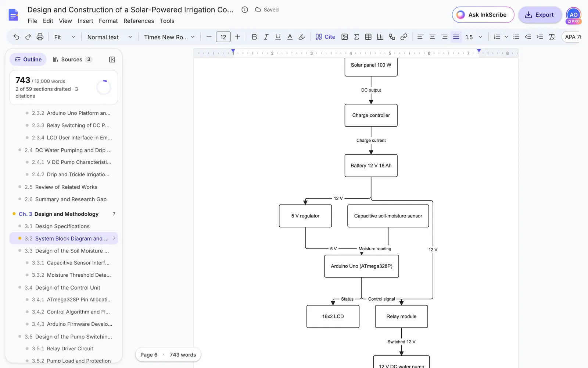Viewport: 588px width, 368px height.
Task: Increase font size with plus button
Action: 237,37
